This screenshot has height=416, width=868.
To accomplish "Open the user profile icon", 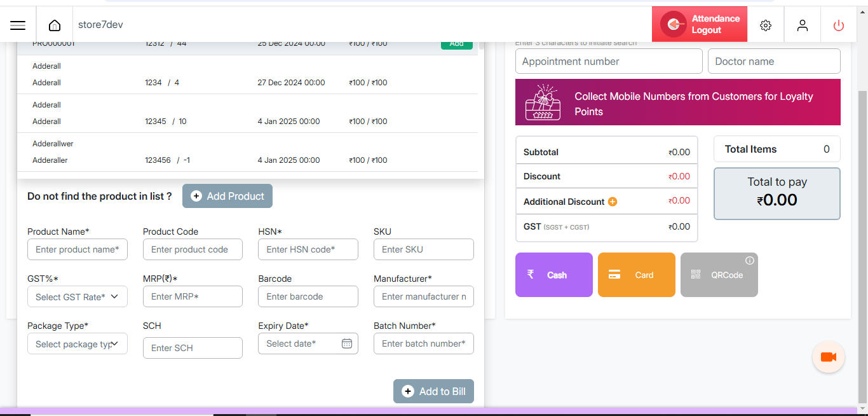I will tap(803, 25).
